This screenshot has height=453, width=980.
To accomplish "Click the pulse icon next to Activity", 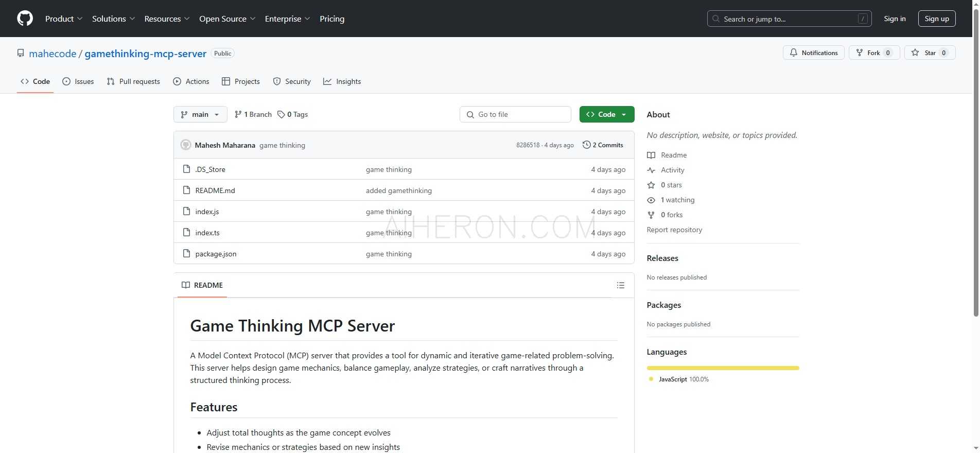I will (x=651, y=170).
